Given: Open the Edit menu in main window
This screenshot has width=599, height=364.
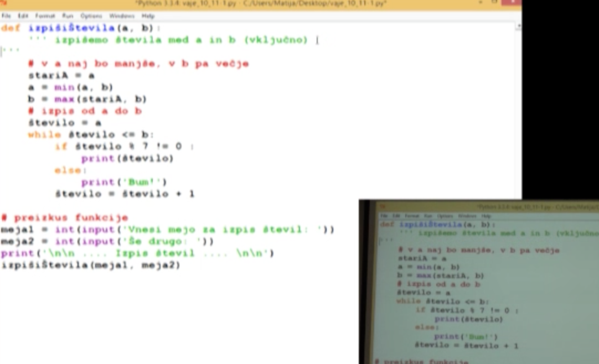Looking at the screenshot, I should click(23, 16).
